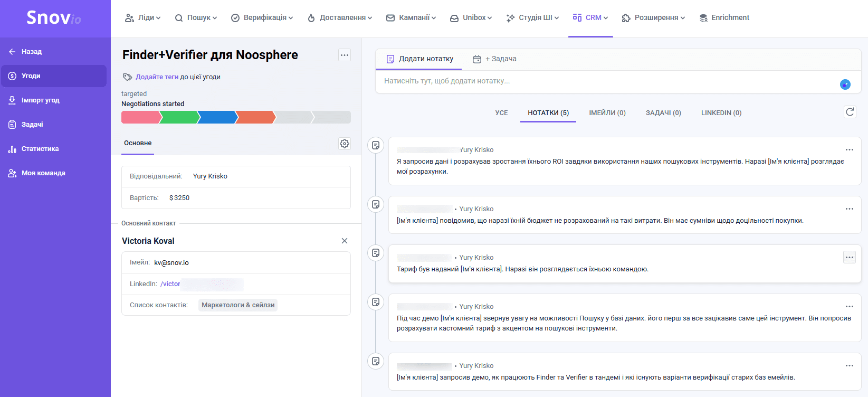Show the НОТАТКИ (5) tab
The image size is (868, 397).
[548, 113]
